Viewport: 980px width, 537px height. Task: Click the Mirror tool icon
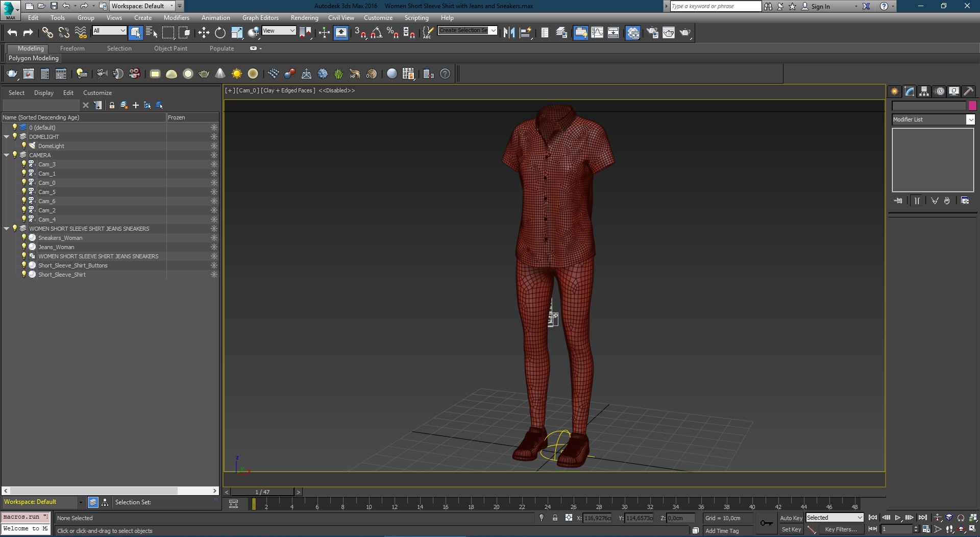[x=509, y=33]
